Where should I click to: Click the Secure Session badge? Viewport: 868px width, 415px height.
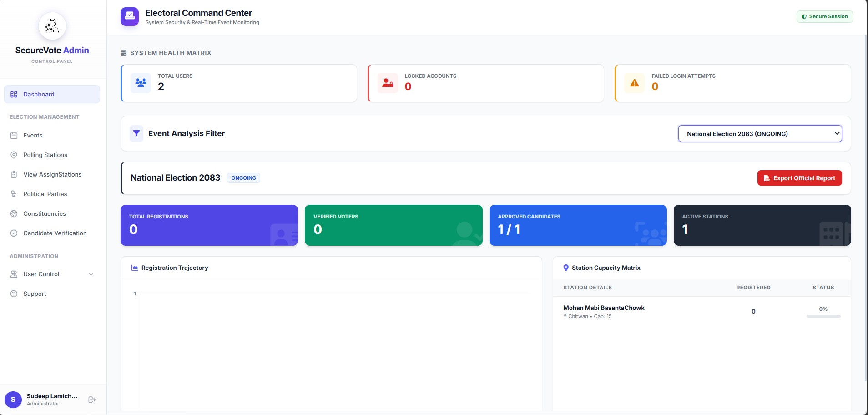824,16
